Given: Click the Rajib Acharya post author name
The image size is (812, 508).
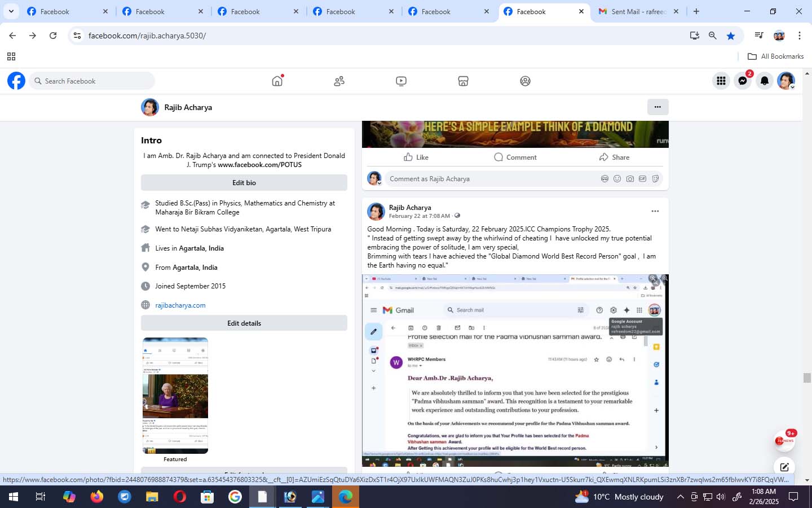Looking at the screenshot, I should 410,207.
